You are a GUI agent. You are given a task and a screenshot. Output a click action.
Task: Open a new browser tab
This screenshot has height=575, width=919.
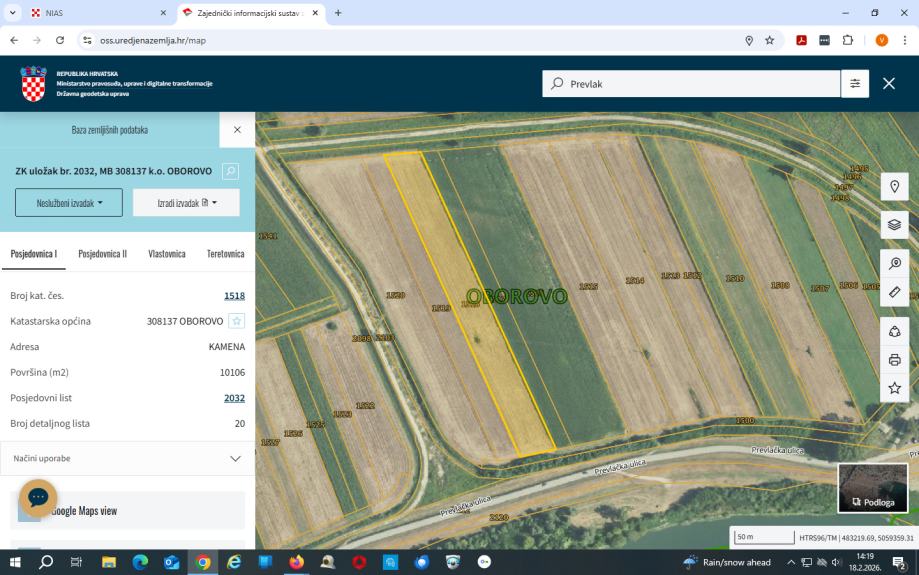tap(338, 12)
